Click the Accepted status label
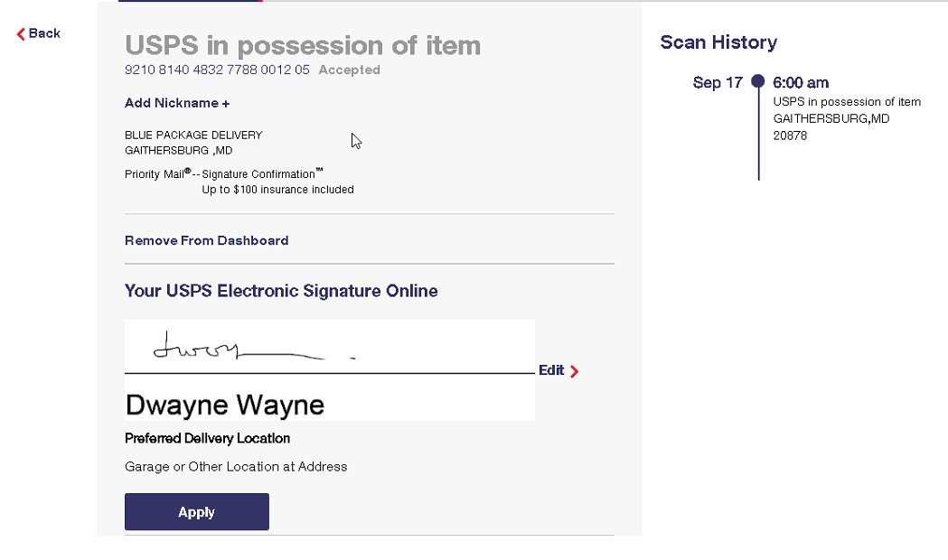 point(350,70)
